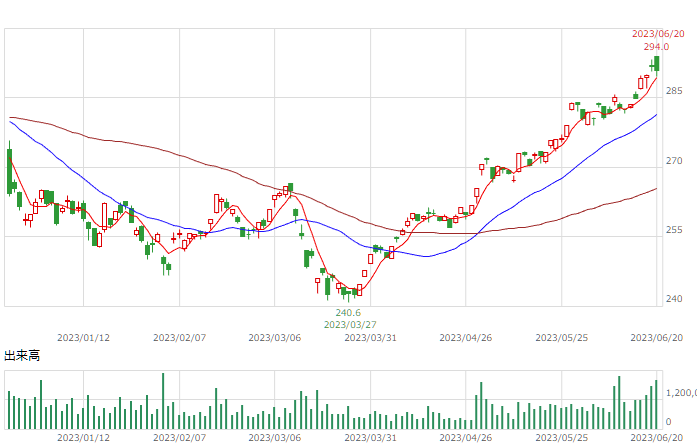This screenshot has height=446, width=697.
Task: Click the 240 price axis label
Action: 674,299
